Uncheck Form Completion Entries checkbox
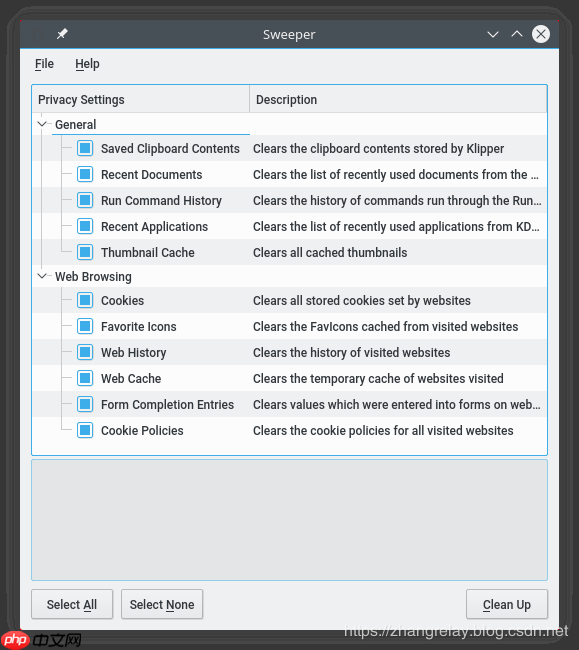This screenshot has width=579, height=650. (x=85, y=405)
